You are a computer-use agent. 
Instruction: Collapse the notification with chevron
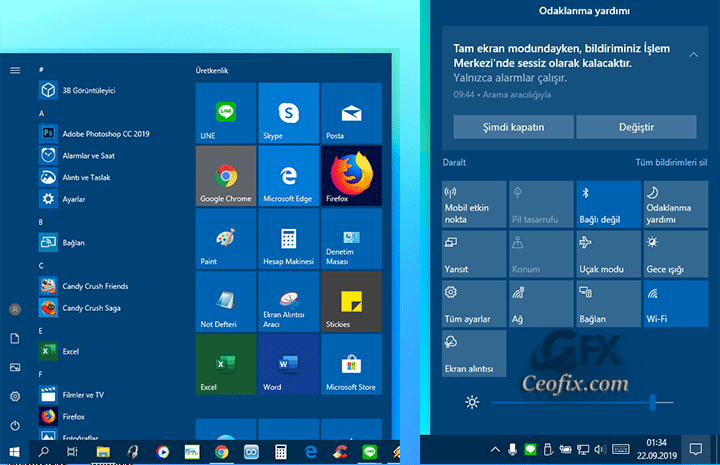click(693, 55)
